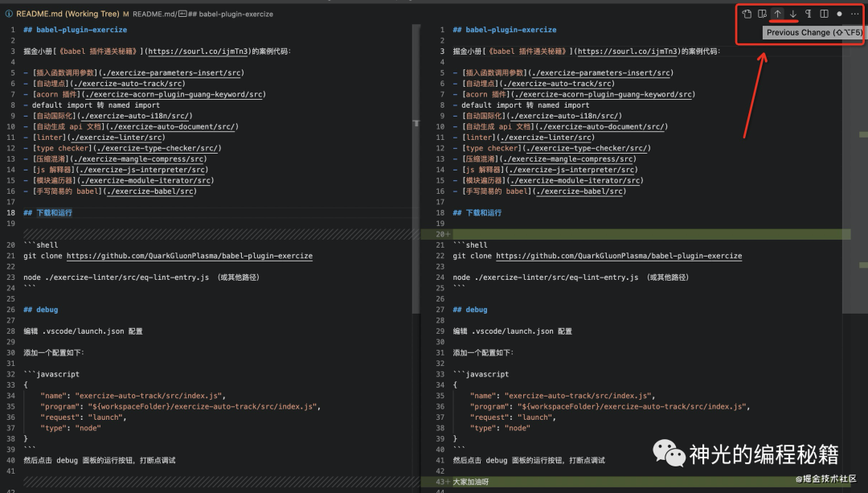Click exercize-auto-document/src/ link in left pane
Image resolution: width=868 pixels, height=493 pixels.
point(174,126)
